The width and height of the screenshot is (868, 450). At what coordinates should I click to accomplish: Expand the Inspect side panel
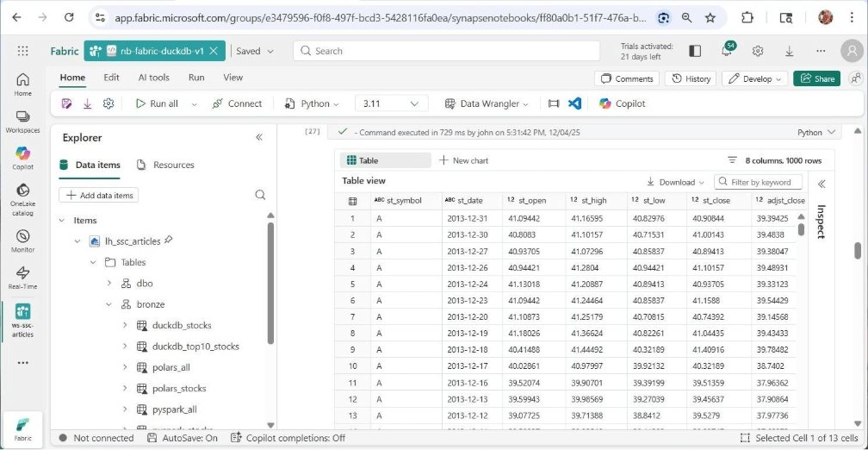[821, 184]
